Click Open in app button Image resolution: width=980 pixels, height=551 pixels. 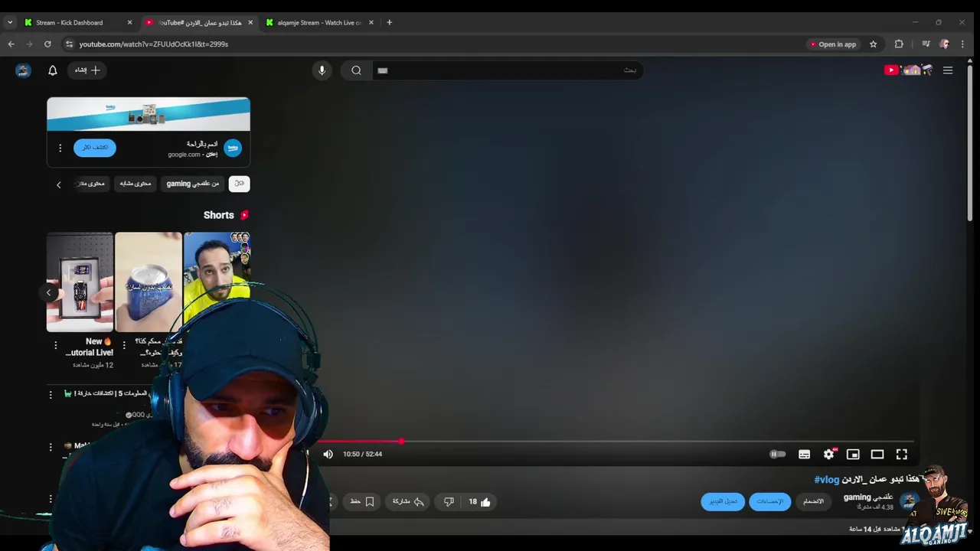tap(833, 44)
